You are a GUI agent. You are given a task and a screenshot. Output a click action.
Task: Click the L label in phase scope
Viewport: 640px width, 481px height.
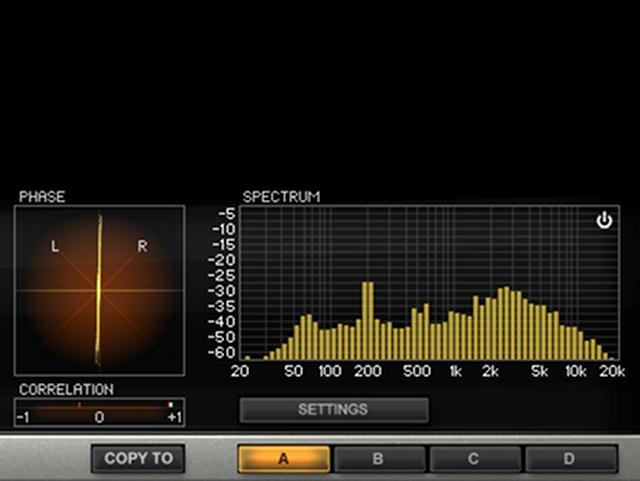click(x=55, y=246)
